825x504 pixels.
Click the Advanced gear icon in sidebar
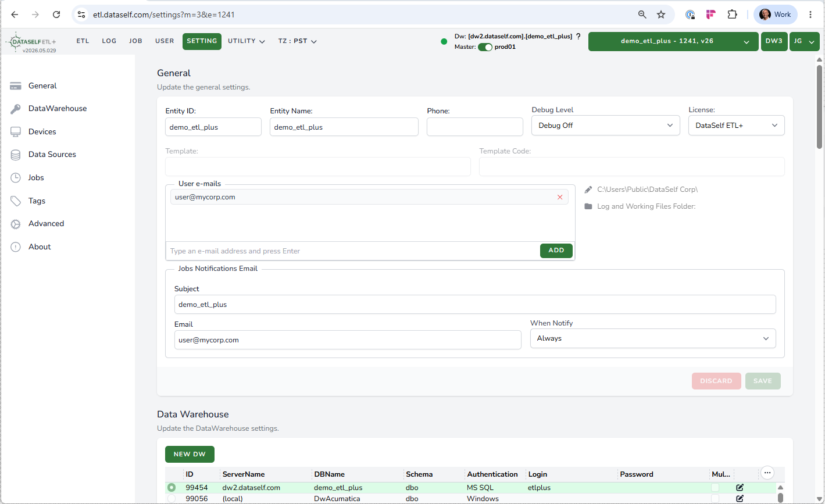pos(16,224)
